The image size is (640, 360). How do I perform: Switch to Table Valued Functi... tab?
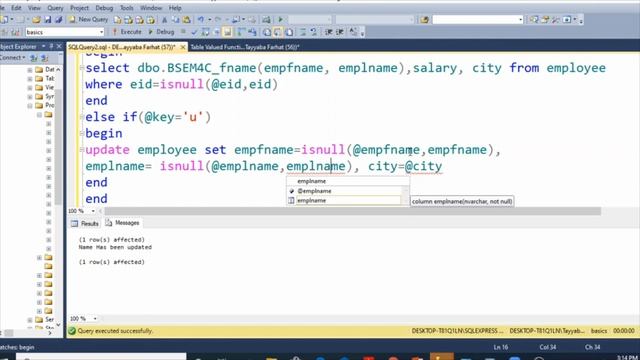(245, 47)
